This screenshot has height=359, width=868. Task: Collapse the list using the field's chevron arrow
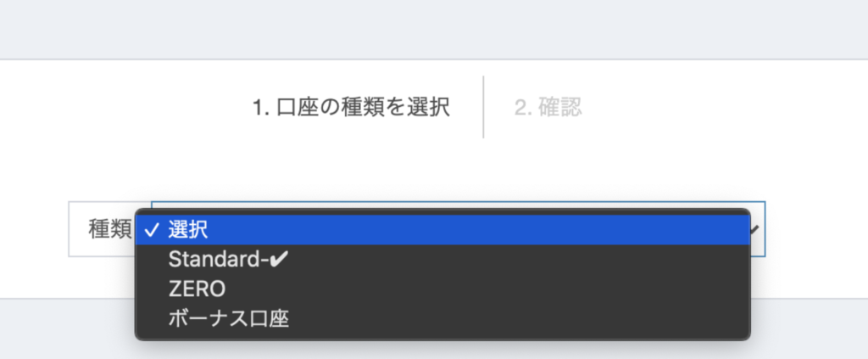point(755,229)
